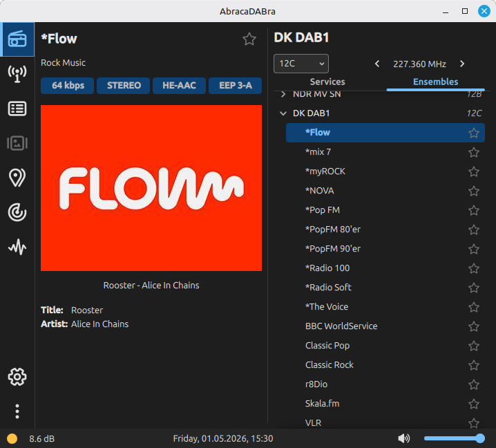Toggle favorite star for Classic Pop
496x448 pixels.
coord(473,346)
